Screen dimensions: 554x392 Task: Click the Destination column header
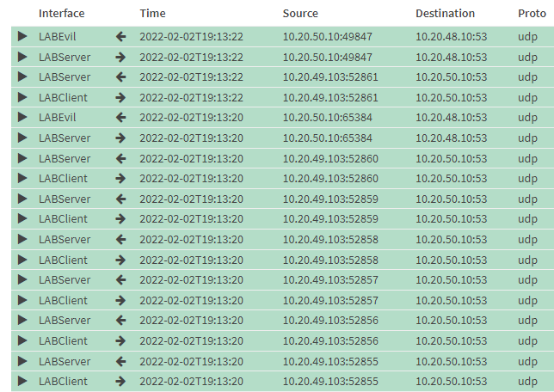(446, 14)
